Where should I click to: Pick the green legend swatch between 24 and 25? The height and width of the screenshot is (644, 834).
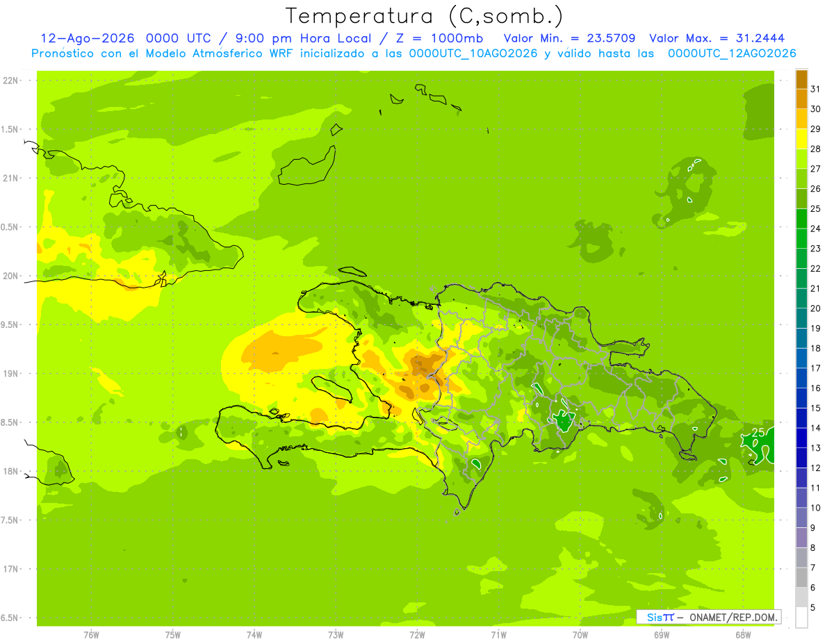pos(801,219)
